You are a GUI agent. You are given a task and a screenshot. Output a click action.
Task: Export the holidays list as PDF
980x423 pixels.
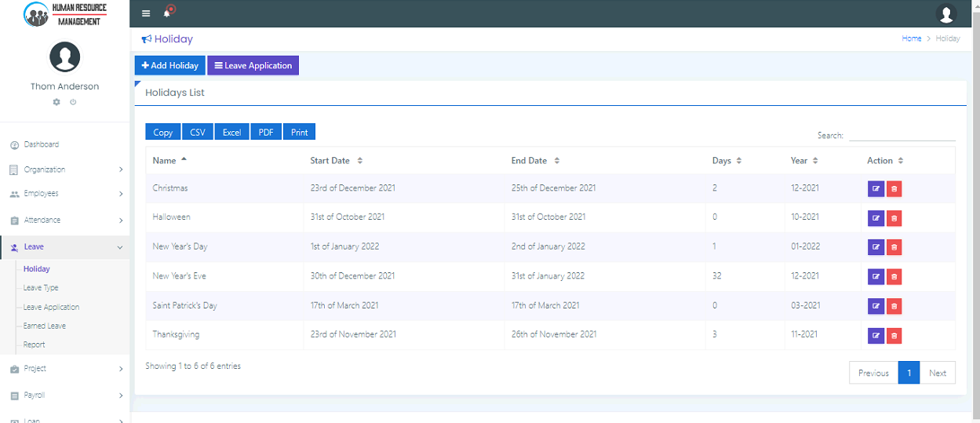point(266,132)
